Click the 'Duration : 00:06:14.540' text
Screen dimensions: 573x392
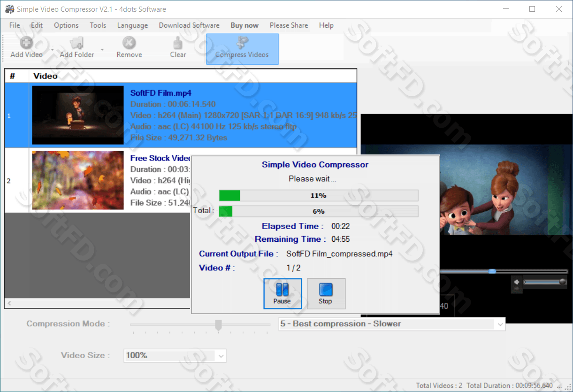click(173, 104)
